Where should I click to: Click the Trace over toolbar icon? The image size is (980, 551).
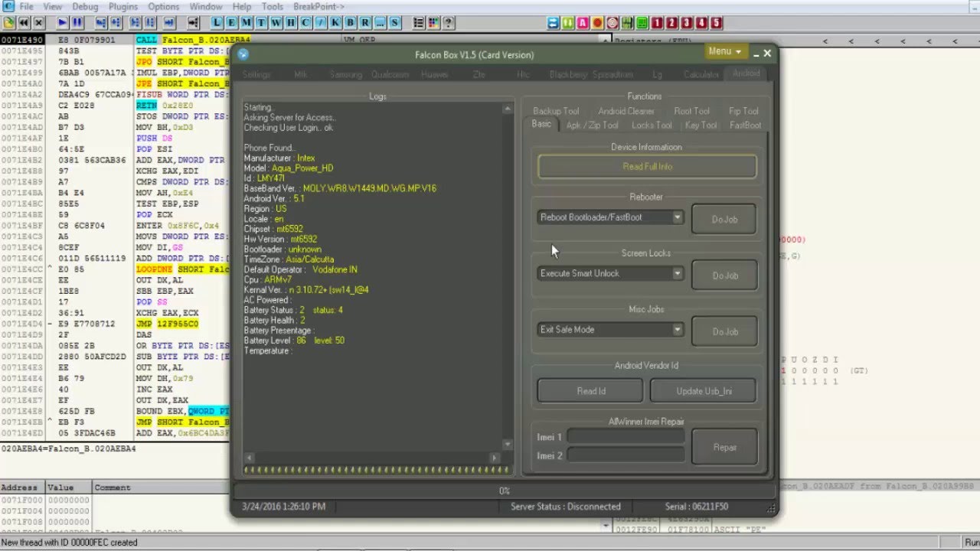pyautogui.click(x=150, y=22)
